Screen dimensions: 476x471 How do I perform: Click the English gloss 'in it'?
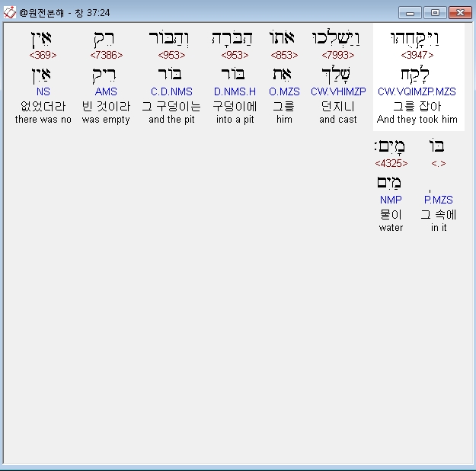tap(439, 228)
